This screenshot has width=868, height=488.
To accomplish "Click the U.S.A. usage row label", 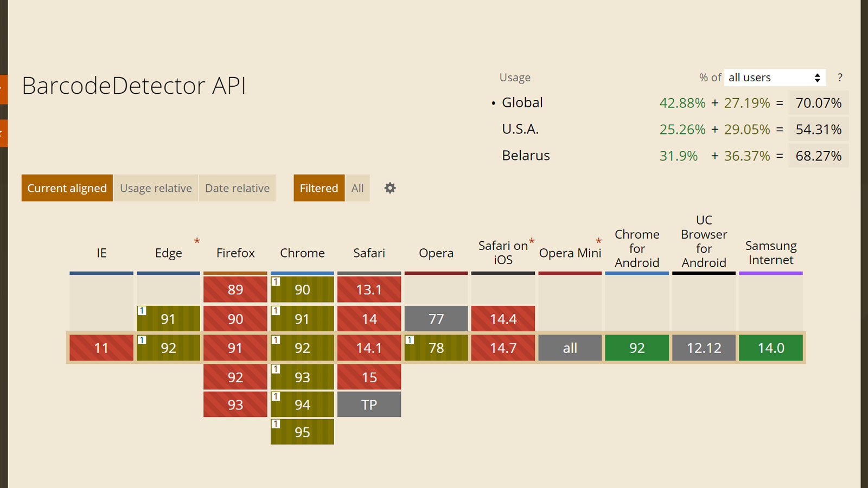I will click(520, 129).
